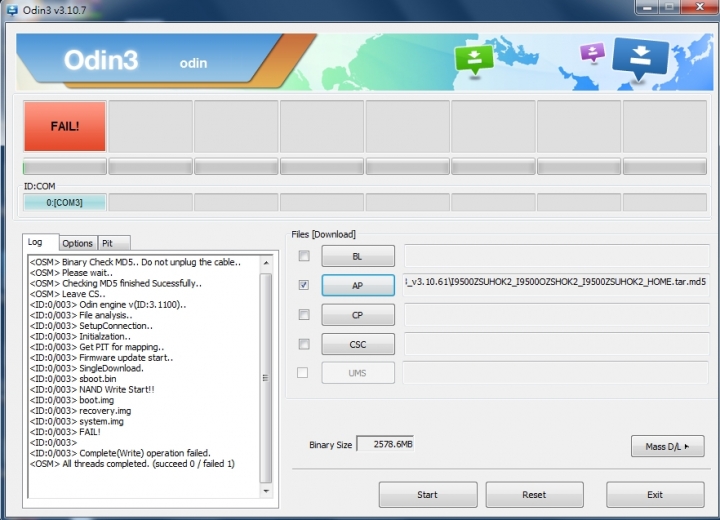Click the BL file button

(x=358, y=256)
